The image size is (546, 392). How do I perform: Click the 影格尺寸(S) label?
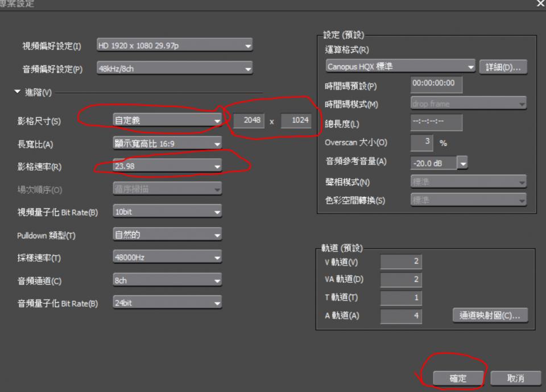tap(39, 121)
